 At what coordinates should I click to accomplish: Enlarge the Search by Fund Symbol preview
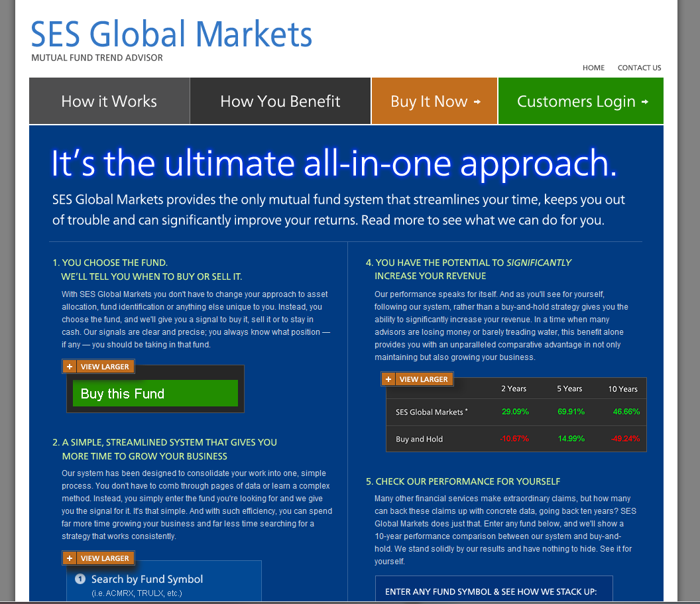click(x=105, y=558)
